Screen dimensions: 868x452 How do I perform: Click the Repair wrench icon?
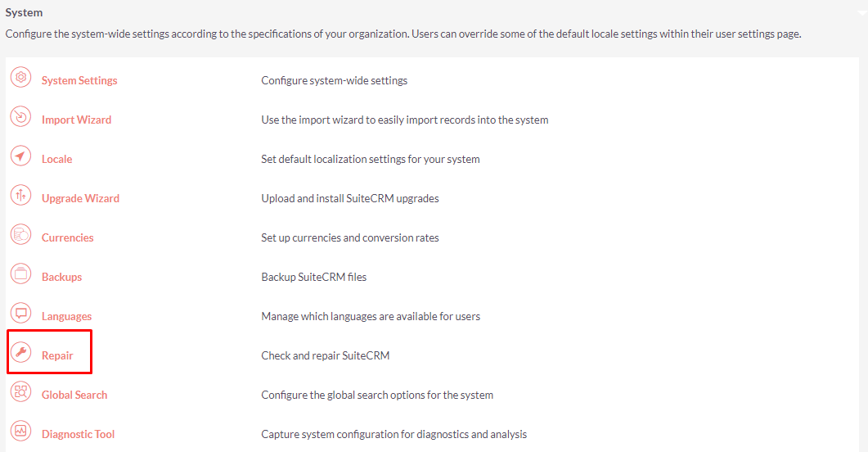[21, 352]
